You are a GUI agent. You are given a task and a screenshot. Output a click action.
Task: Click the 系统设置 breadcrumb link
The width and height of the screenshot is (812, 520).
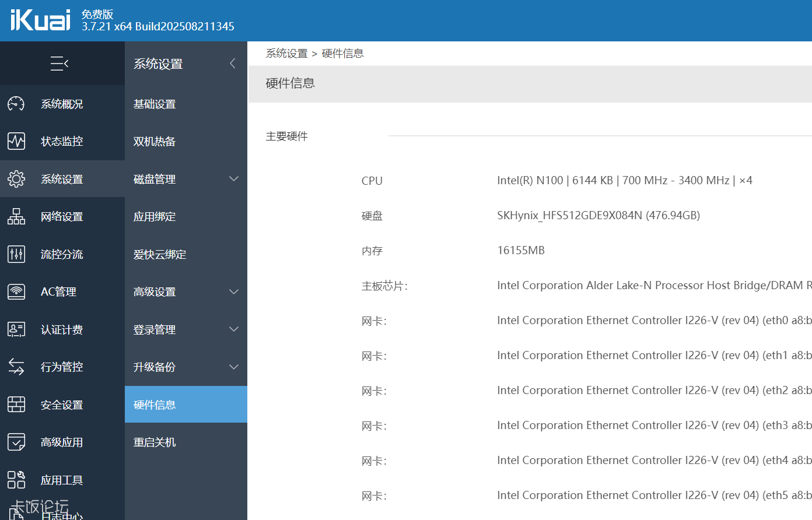click(x=286, y=54)
